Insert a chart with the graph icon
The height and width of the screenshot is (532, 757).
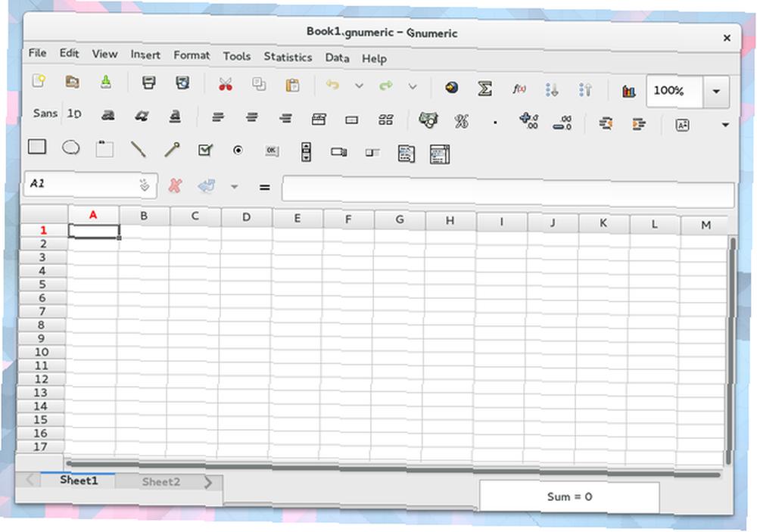(x=628, y=91)
